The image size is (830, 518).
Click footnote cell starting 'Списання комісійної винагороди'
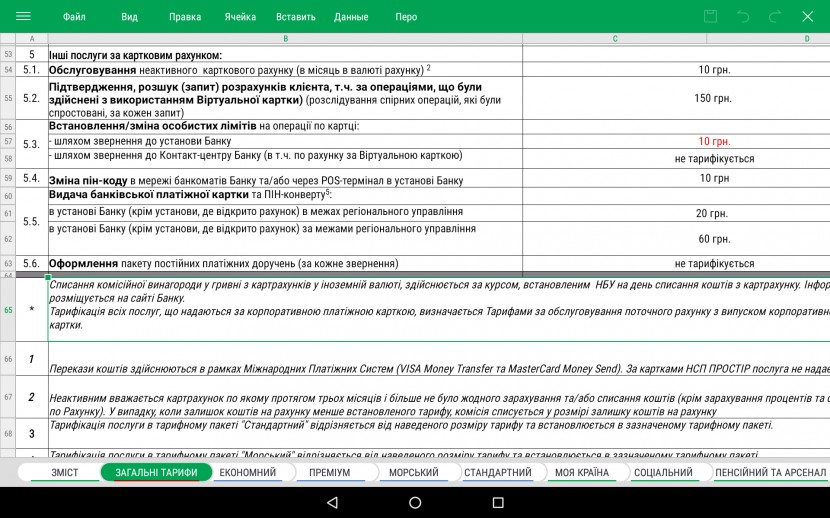click(x=439, y=310)
